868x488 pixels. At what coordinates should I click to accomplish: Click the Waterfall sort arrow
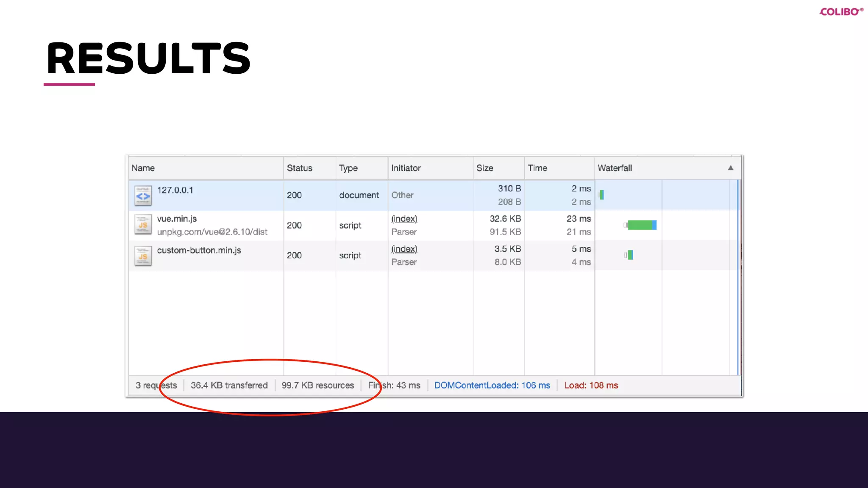[731, 168]
